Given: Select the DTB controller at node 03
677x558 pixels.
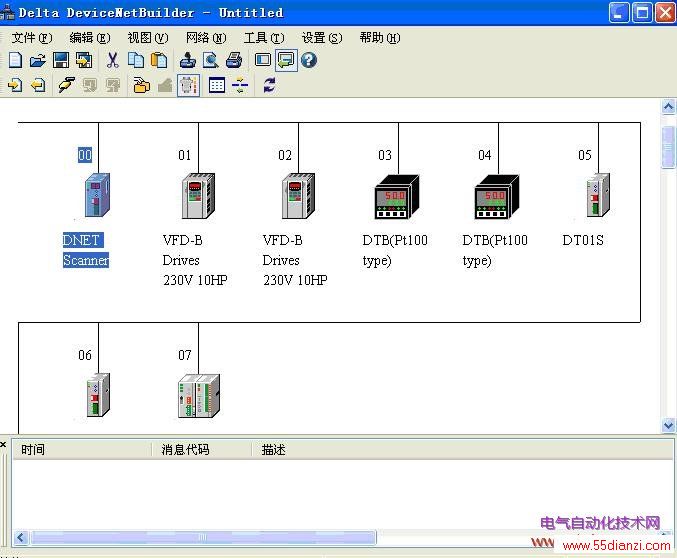Looking at the screenshot, I should pos(397,197).
